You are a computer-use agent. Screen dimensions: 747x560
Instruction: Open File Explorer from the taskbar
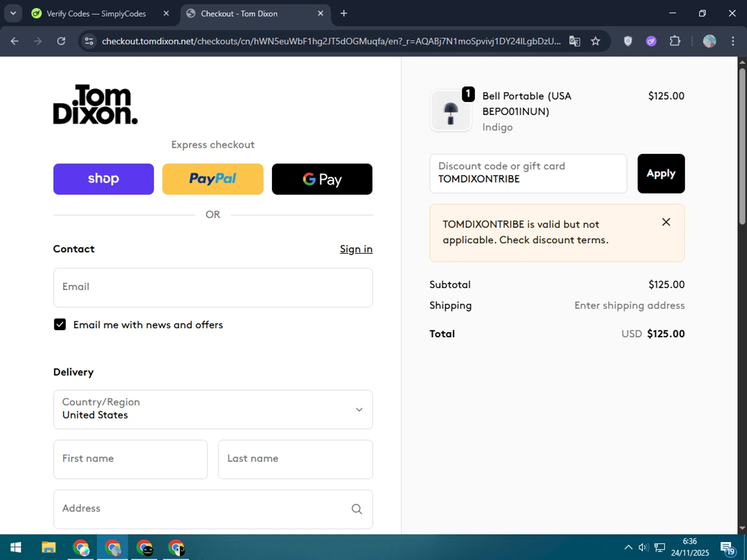[48, 548]
